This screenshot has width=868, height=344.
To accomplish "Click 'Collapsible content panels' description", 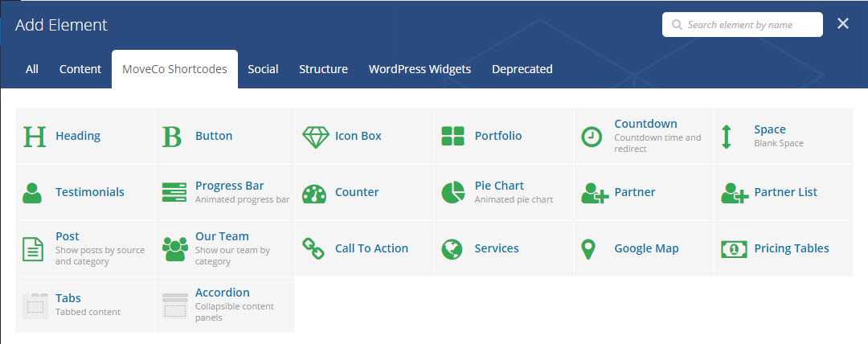I will (x=235, y=312).
